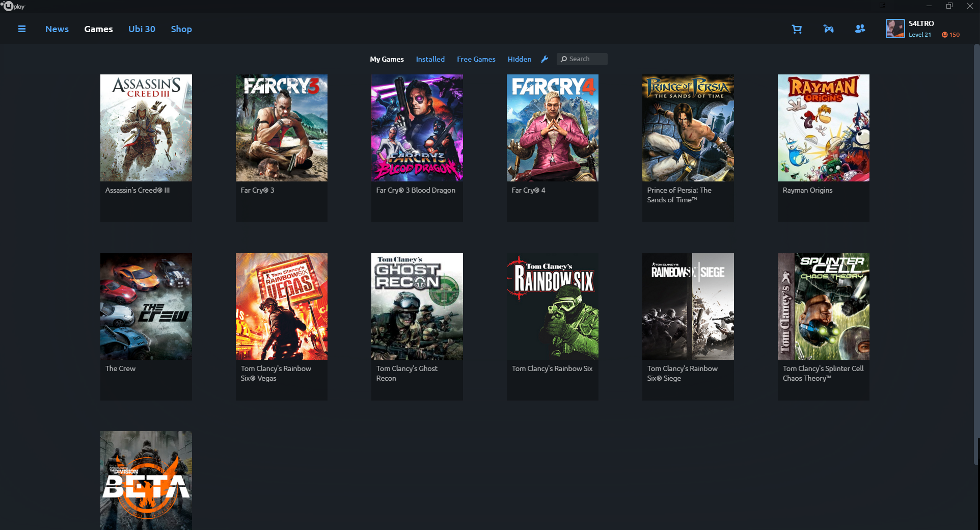Image resolution: width=980 pixels, height=530 pixels.
Task: Open Far Cry 3 cover
Action: (x=282, y=128)
